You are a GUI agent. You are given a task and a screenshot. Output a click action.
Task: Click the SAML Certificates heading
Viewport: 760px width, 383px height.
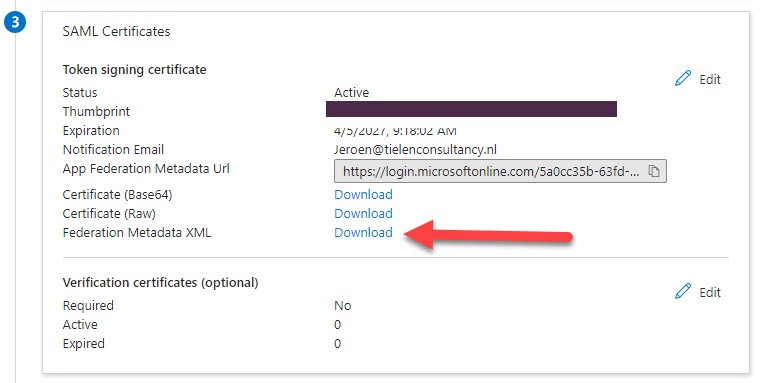pos(116,32)
